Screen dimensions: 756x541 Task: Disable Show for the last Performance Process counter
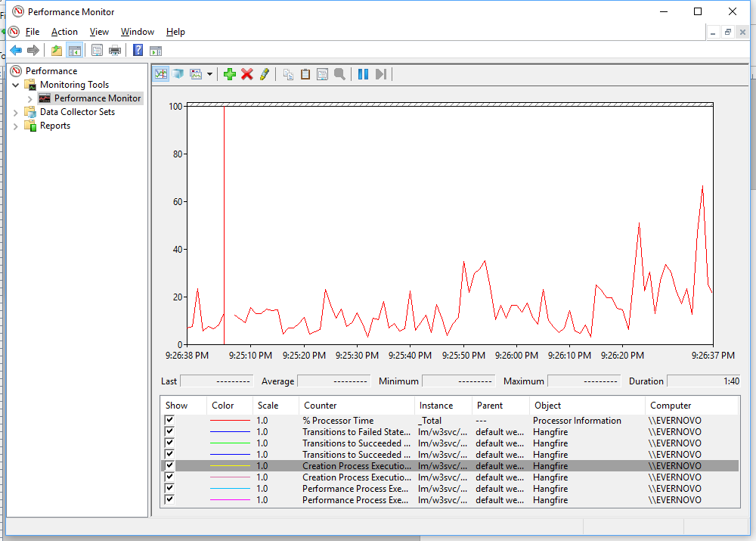click(169, 499)
